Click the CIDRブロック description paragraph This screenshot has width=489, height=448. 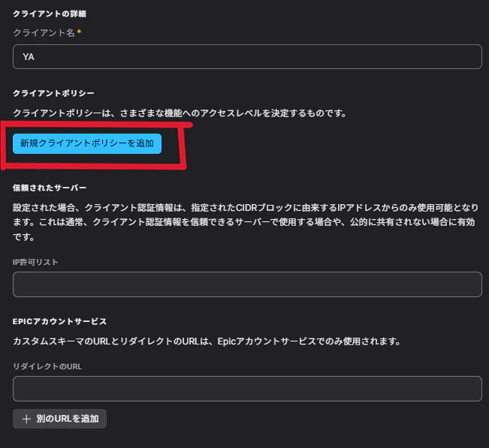click(x=246, y=222)
